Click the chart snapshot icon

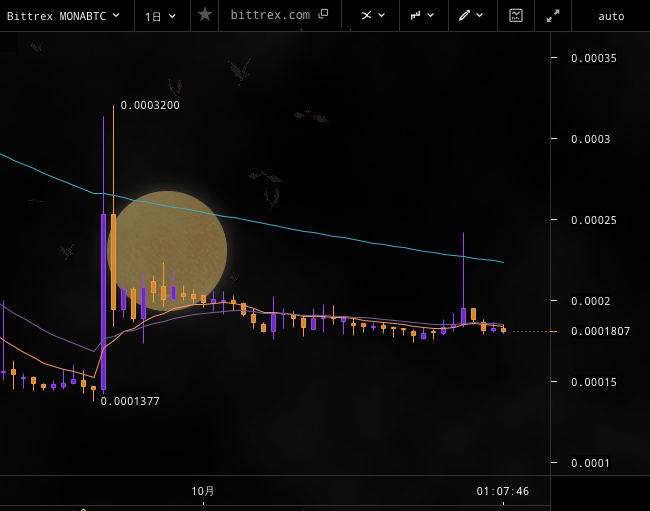point(516,15)
